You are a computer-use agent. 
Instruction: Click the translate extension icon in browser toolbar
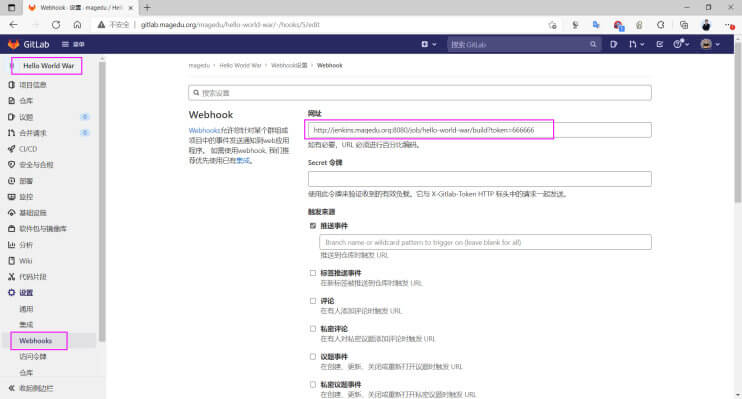[x=596, y=25]
